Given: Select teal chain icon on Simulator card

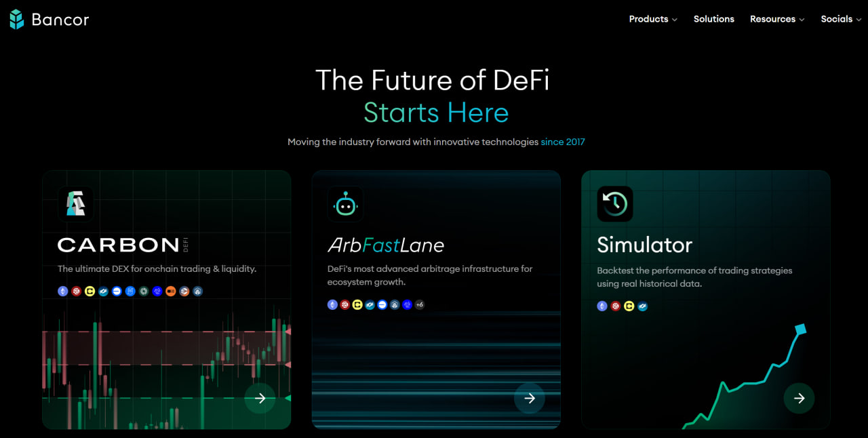Looking at the screenshot, I should click(642, 306).
